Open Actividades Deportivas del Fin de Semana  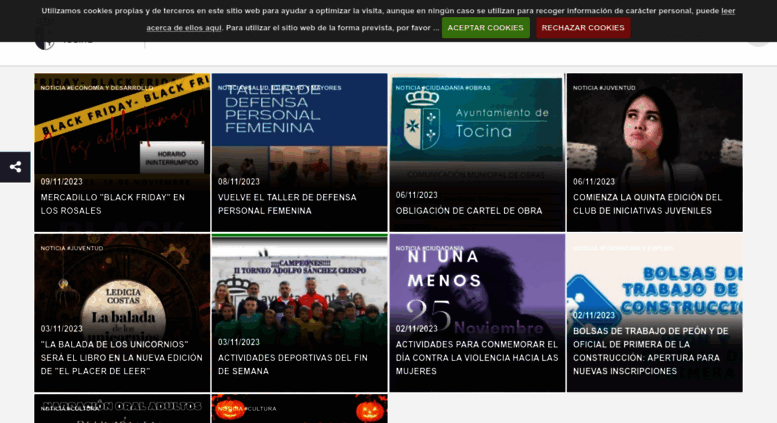click(293, 365)
